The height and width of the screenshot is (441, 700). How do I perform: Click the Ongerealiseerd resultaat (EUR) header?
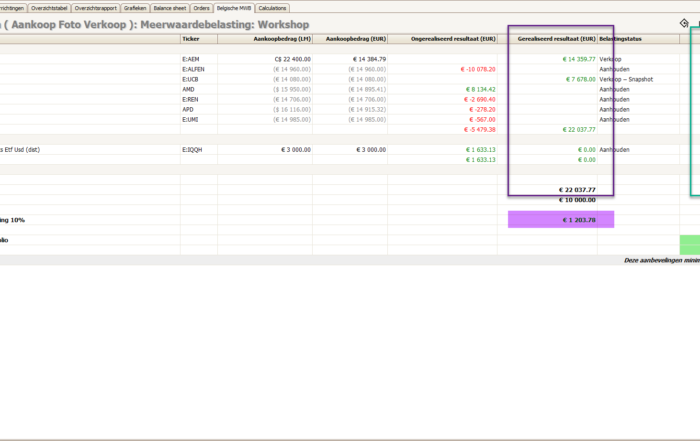[x=455, y=38]
